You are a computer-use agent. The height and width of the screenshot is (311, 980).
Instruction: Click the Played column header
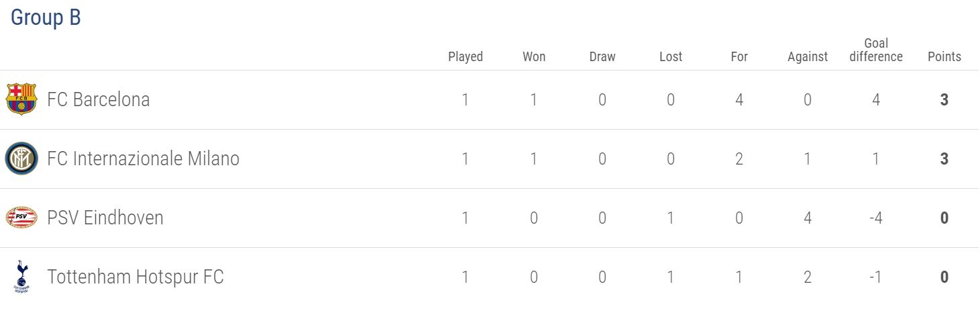[466, 56]
